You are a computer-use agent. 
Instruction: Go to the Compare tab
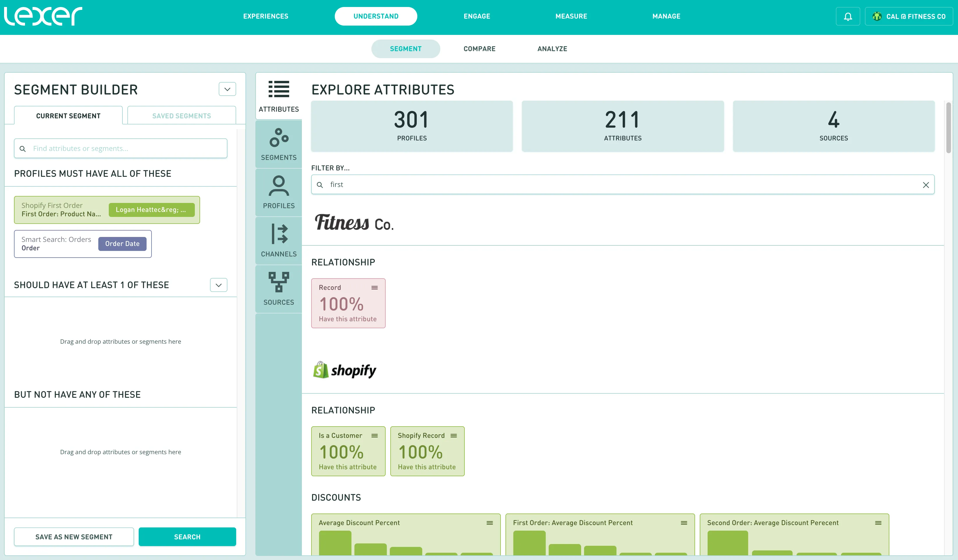coord(479,49)
